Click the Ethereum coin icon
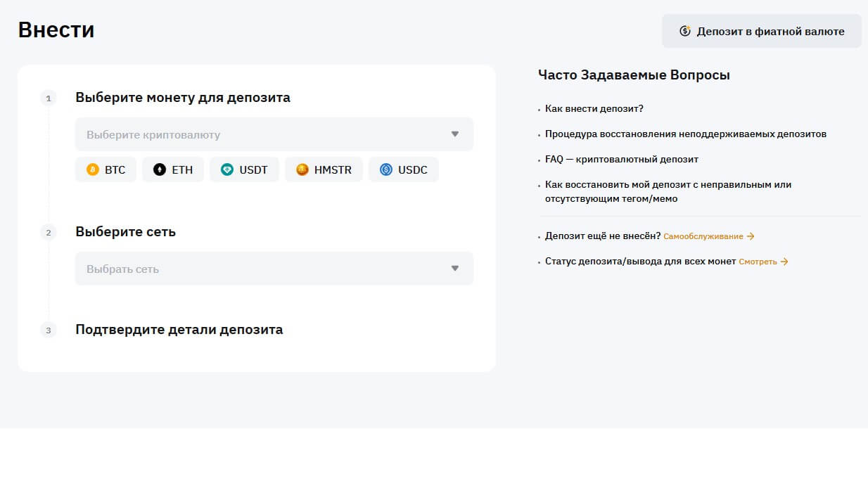The image size is (868, 488). [x=160, y=169]
